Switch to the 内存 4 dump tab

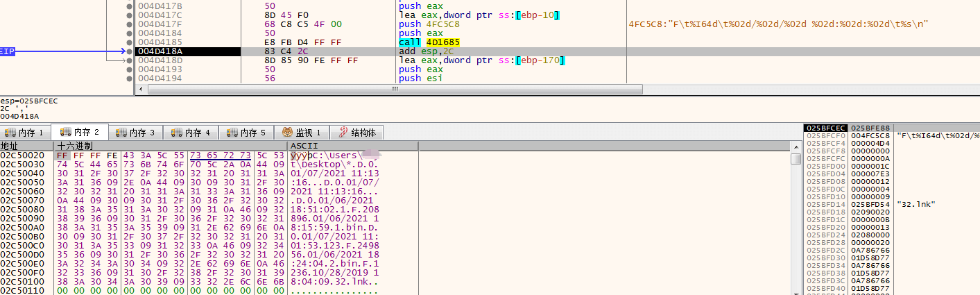[x=191, y=133]
